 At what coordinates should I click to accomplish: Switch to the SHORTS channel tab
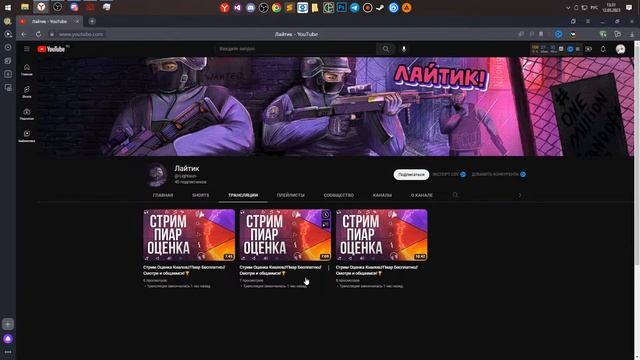point(200,195)
